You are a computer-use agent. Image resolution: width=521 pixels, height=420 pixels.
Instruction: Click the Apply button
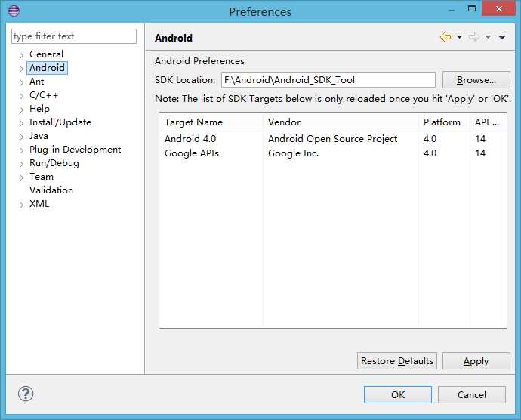pyautogui.click(x=476, y=361)
